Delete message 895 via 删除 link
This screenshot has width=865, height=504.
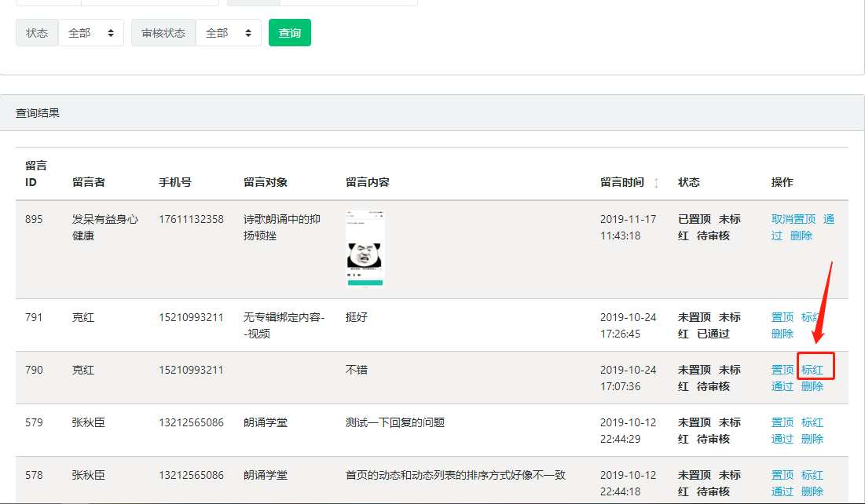(x=801, y=236)
